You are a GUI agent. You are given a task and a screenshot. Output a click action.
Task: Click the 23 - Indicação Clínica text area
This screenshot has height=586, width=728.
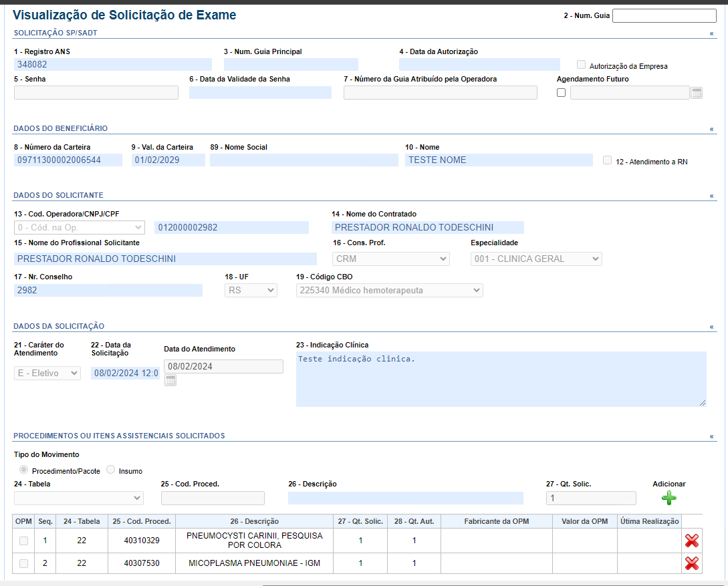[501, 379]
